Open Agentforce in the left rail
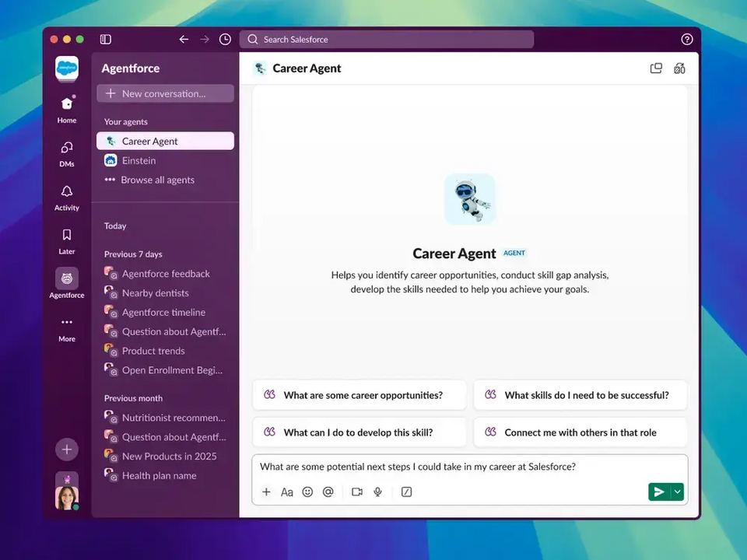The image size is (747, 560). [x=67, y=283]
